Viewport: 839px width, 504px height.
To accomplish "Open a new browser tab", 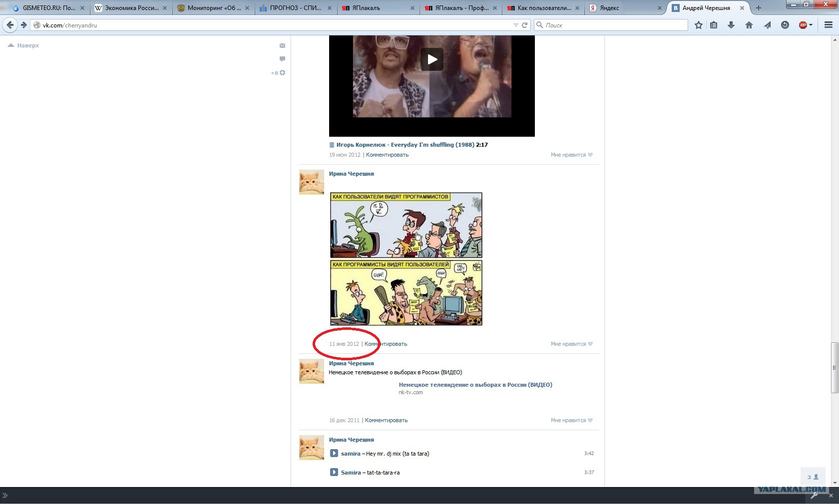I will (x=759, y=8).
